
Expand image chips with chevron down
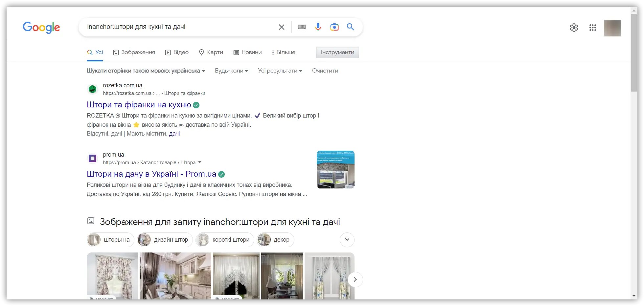tap(347, 240)
